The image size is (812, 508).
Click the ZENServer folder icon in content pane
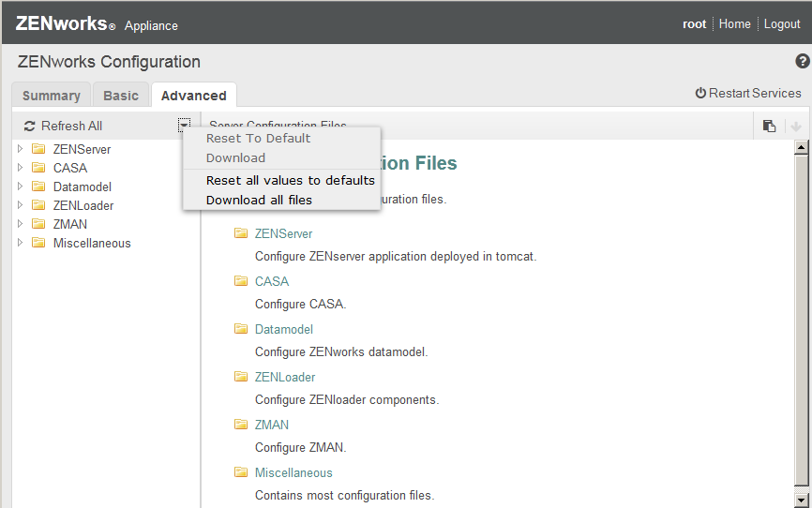coord(241,233)
